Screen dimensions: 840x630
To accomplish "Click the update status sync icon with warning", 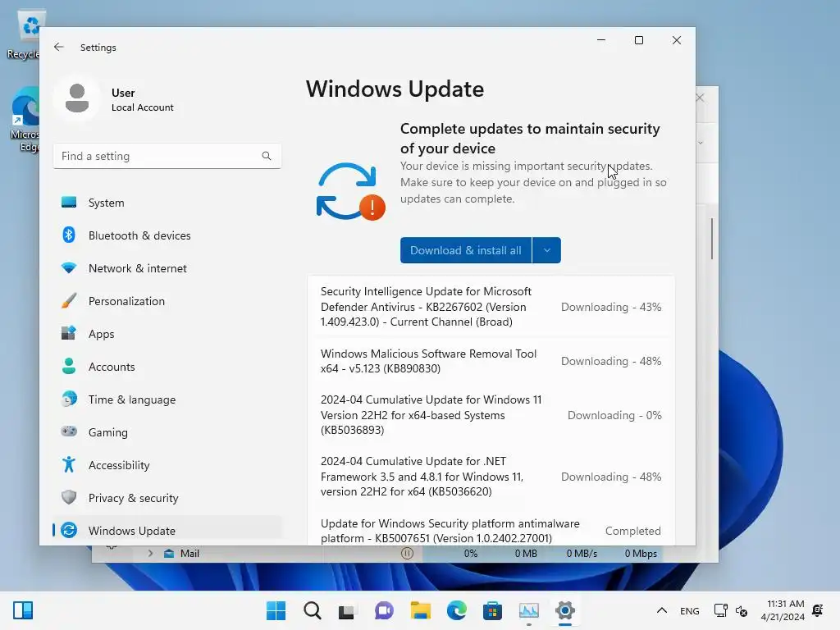I will 350,191.
